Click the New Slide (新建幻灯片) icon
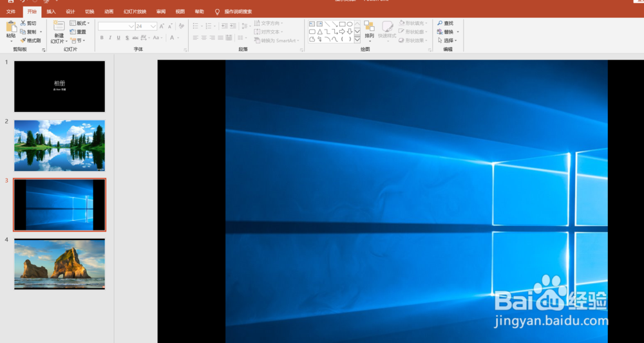This screenshot has width=644, height=343. (x=59, y=26)
